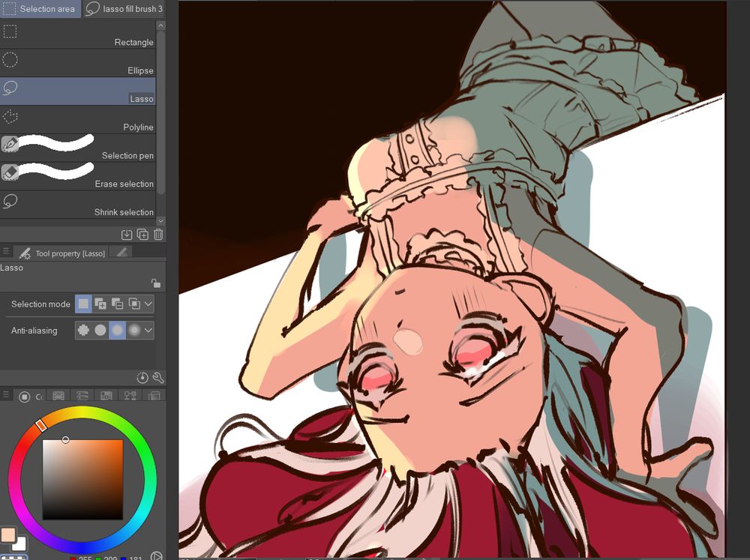The image size is (750, 560).
Task: Select the peach main color swatch
Action: pyautogui.click(x=8, y=535)
